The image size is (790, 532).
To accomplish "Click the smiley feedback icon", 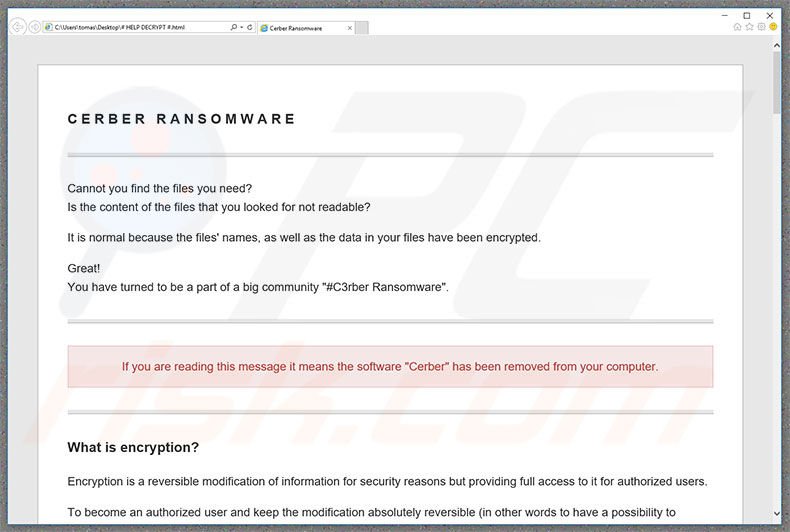I will [773, 27].
